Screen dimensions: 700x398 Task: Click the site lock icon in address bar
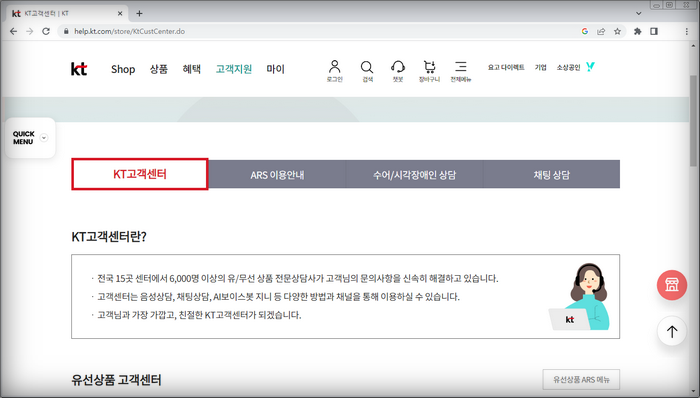click(x=67, y=31)
